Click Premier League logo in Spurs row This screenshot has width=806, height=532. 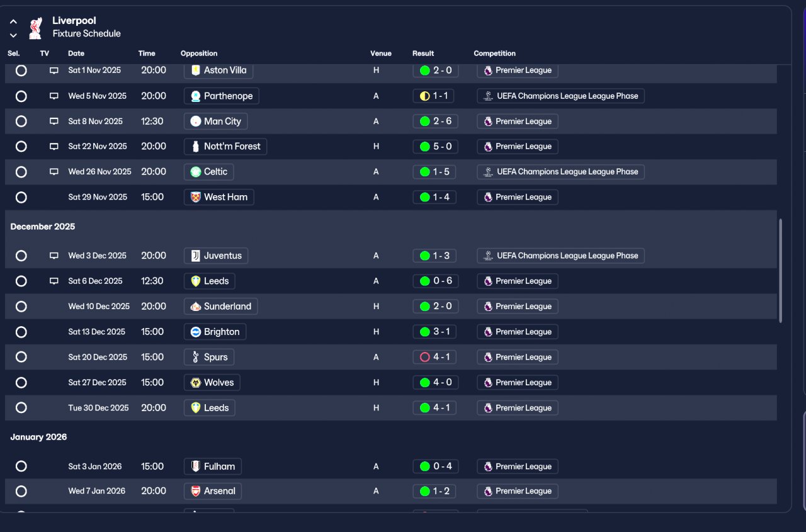click(488, 357)
